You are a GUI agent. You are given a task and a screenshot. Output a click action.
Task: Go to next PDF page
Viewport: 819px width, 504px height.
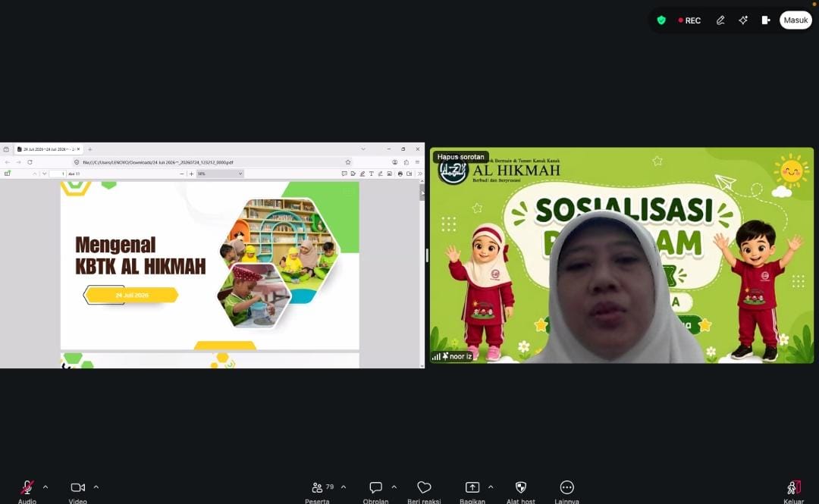point(45,174)
